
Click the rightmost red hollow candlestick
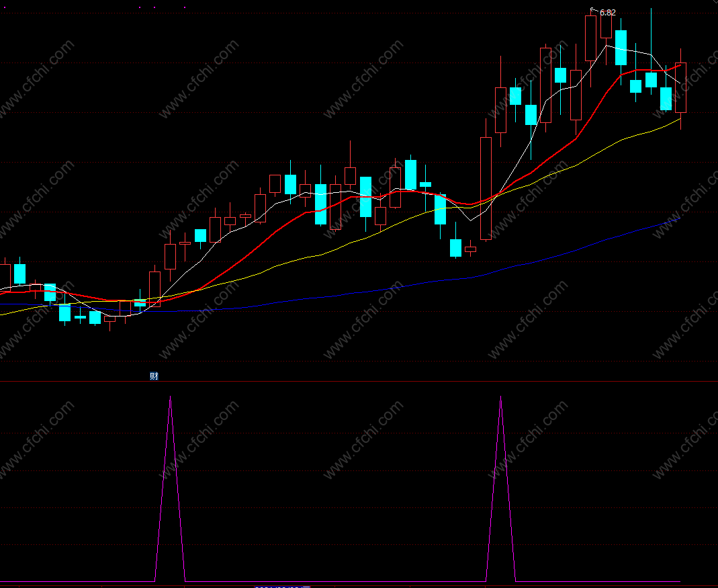pyautogui.click(x=680, y=87)
